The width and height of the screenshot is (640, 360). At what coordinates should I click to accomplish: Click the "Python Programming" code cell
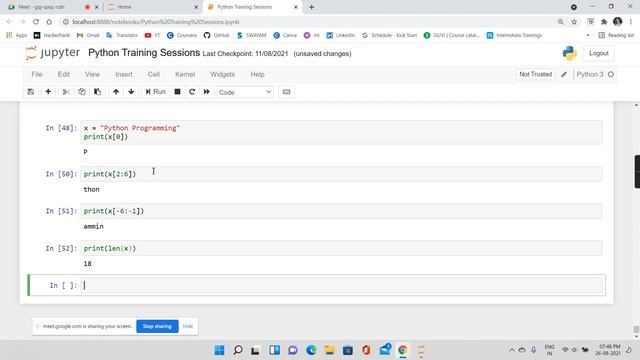[x=341, y=132]
